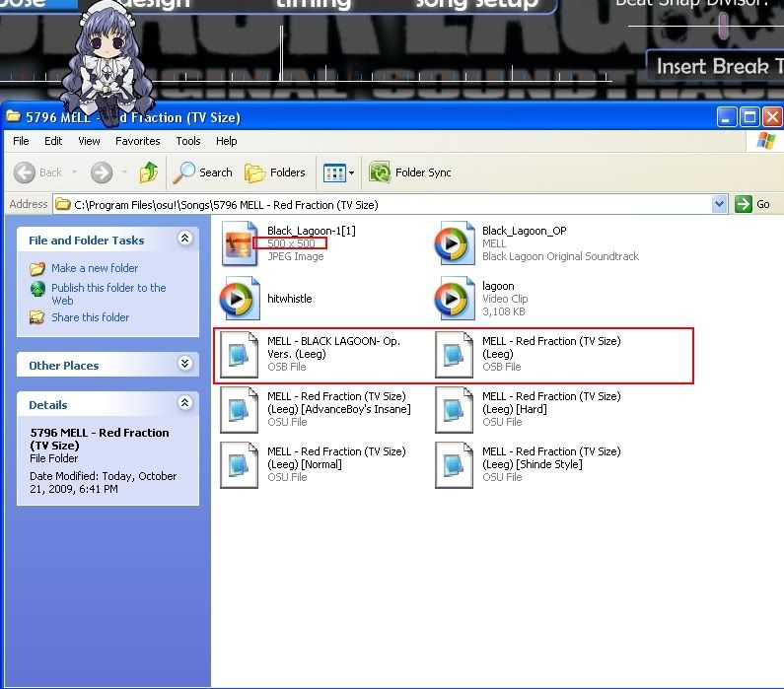
Task: Launch Folder Sync from toolbar
Action: (x=410, y=172)
